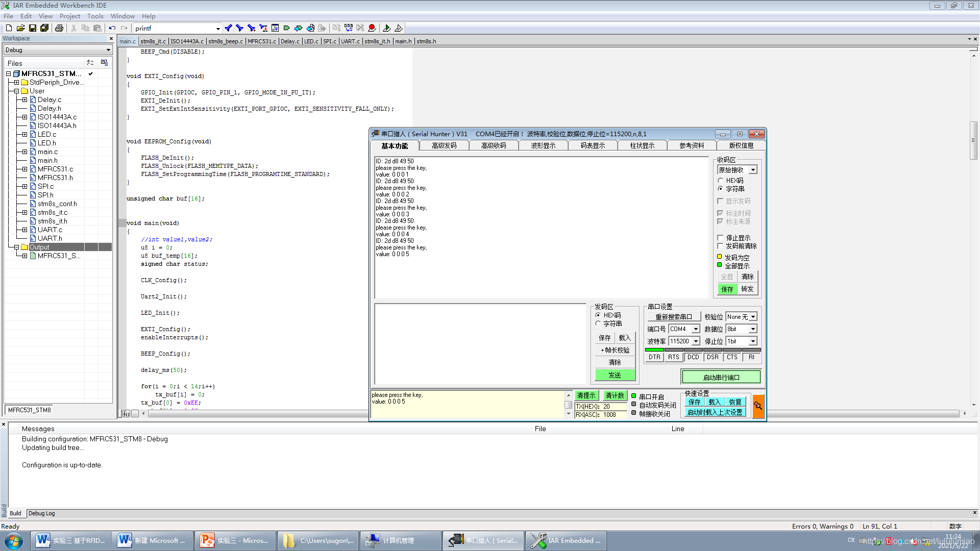
Task: Click the Download and Debug green arrow icon
Action: (x=386, y=28)
